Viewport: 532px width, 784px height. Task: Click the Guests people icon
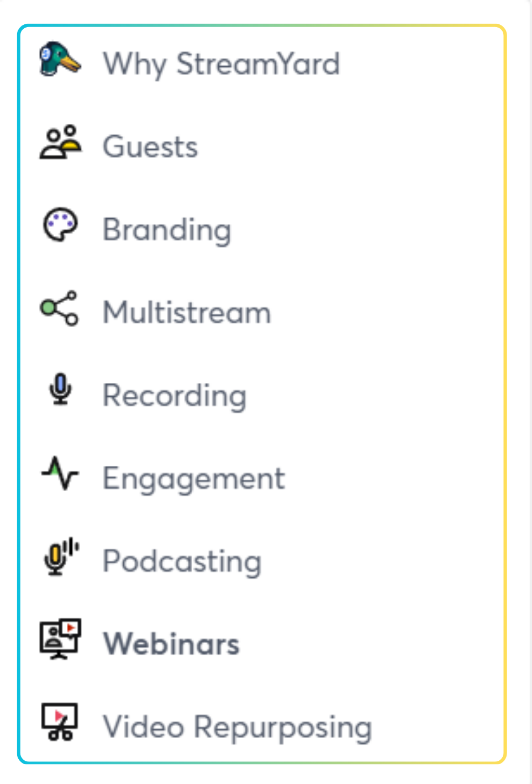(x=60, y=143)
